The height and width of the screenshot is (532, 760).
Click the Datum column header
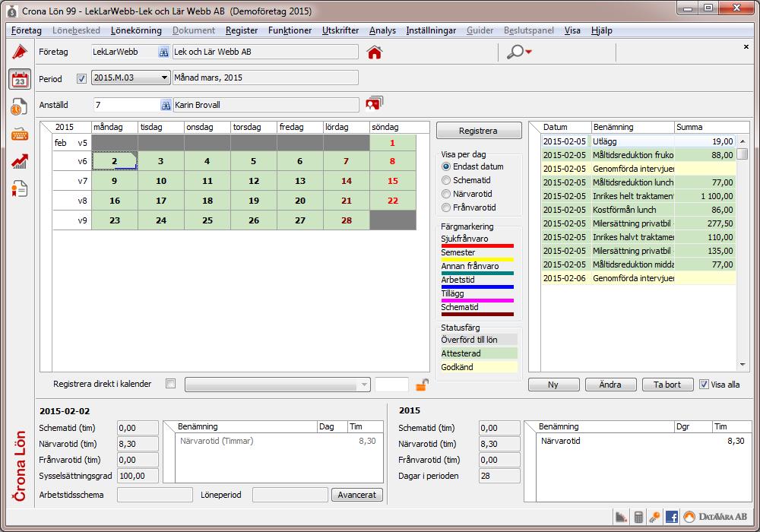pyautogui.click(x=566, y=127)
